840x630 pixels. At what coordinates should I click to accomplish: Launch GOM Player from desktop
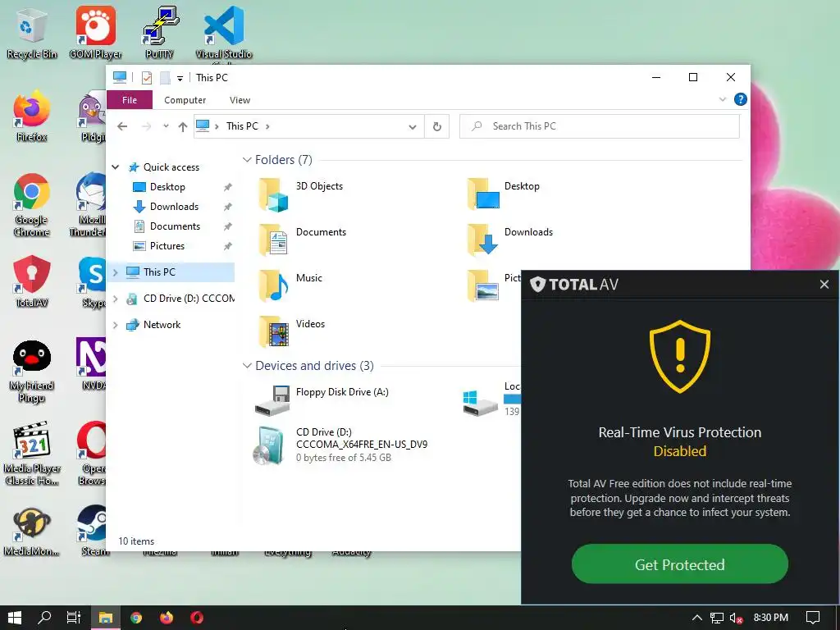(x=95, y=32)
